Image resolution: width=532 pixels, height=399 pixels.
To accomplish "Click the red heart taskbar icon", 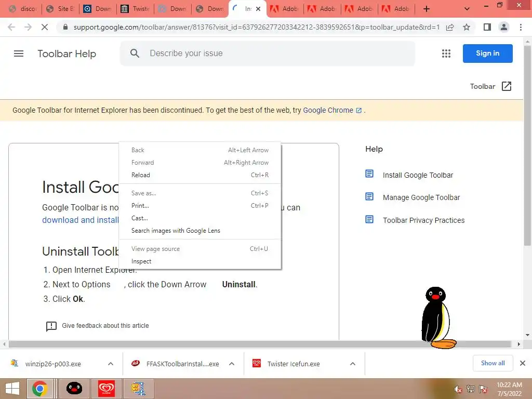I will 106,389.
